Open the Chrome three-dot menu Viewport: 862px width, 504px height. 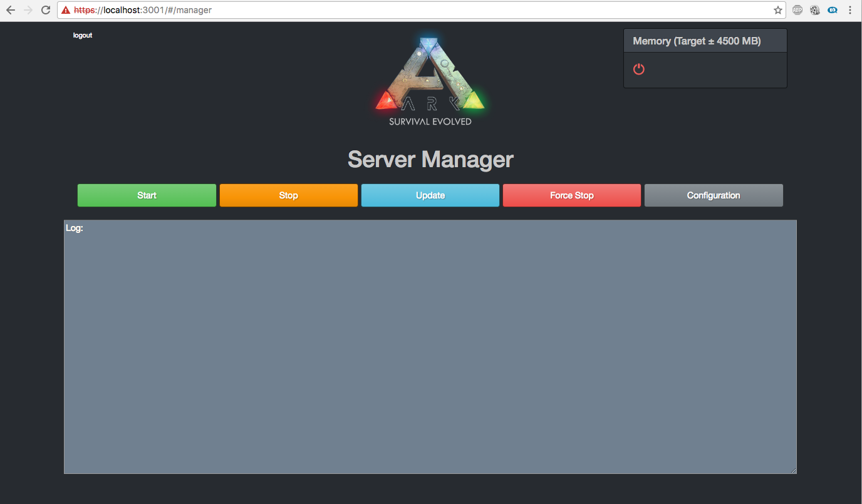point(850,10)
